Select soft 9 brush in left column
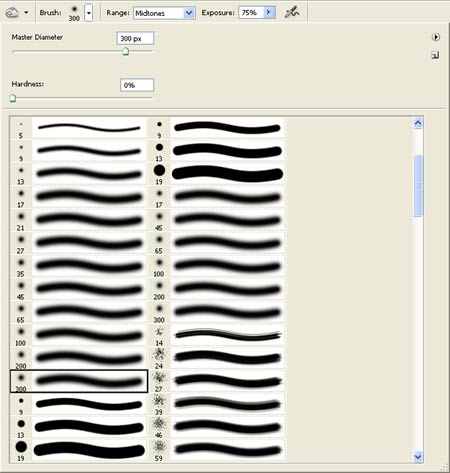The width and height of the screenshot is (450, 473). click(79, 151)
